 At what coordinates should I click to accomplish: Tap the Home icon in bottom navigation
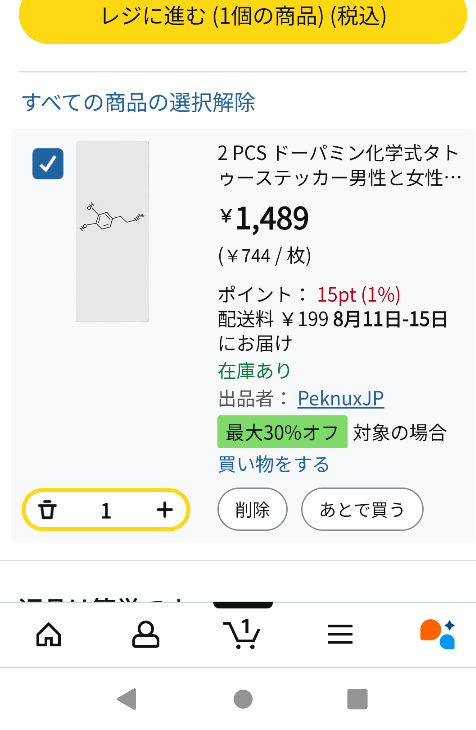[48, 635]
